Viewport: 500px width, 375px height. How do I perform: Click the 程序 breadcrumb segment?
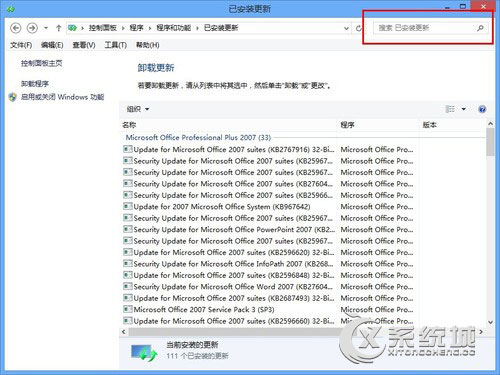tap(136, 28)
